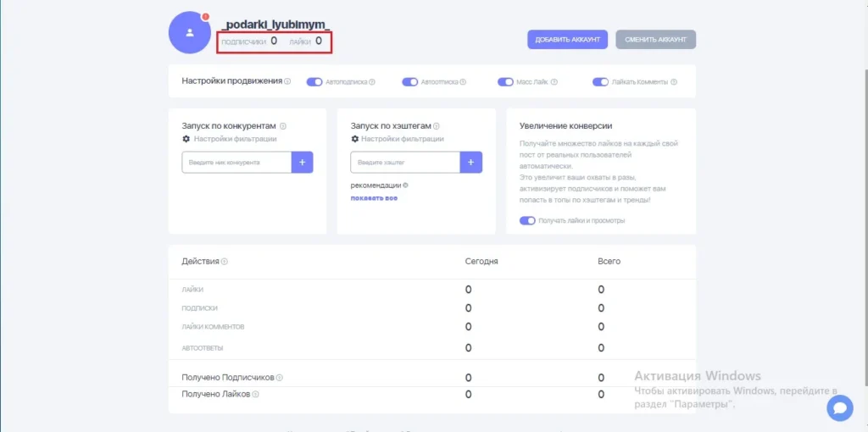Toggle Получать лайки и просмотры switch
This screenshot has width=868, height=432.
(527, 220)
